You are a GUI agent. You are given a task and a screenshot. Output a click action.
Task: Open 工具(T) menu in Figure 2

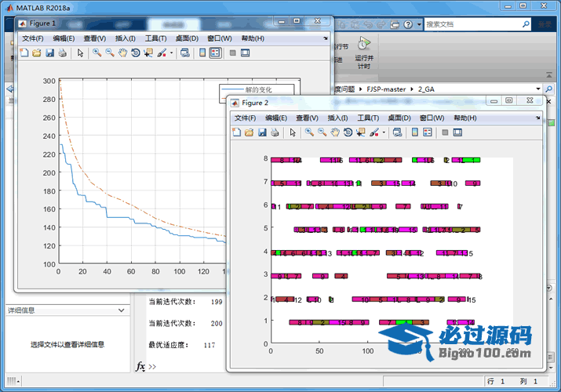click(x=369, y=118)
